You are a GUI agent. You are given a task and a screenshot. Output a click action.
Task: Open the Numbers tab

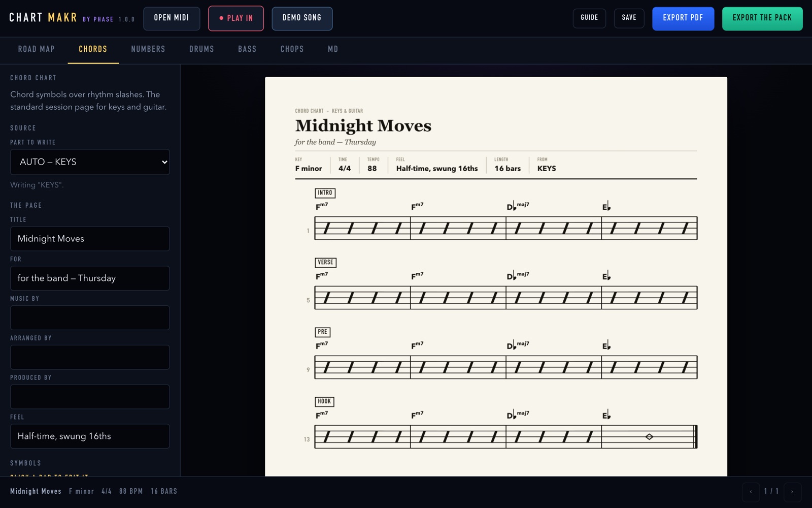(148, 49)
